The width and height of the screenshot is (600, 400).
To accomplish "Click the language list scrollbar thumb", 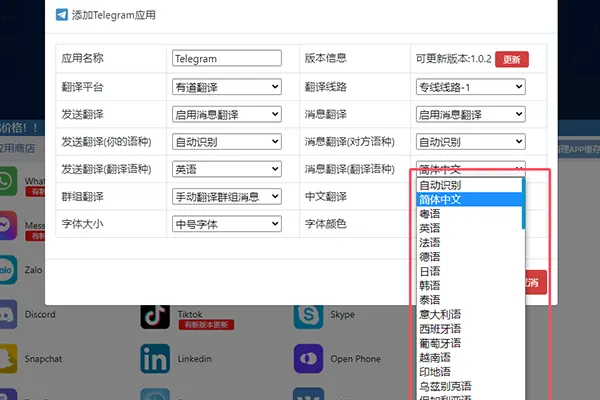I will [x=523, y=204].
